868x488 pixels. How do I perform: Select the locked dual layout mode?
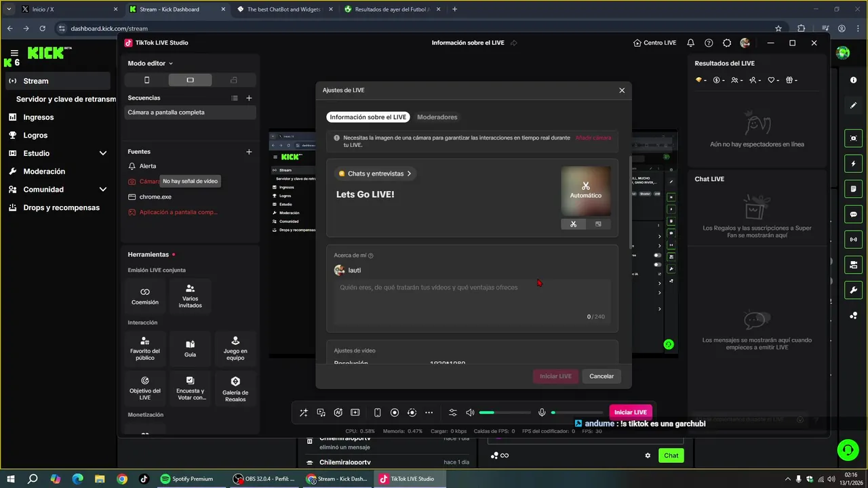[x=234, y=80]
